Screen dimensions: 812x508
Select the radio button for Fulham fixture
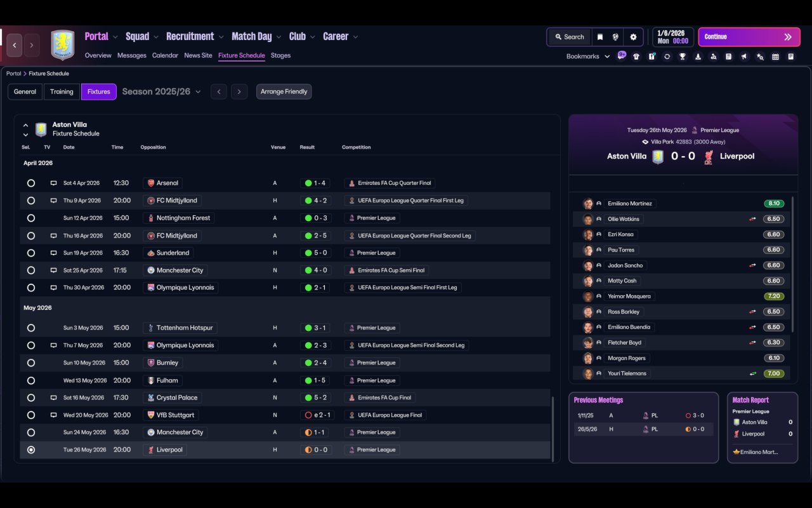31,380
